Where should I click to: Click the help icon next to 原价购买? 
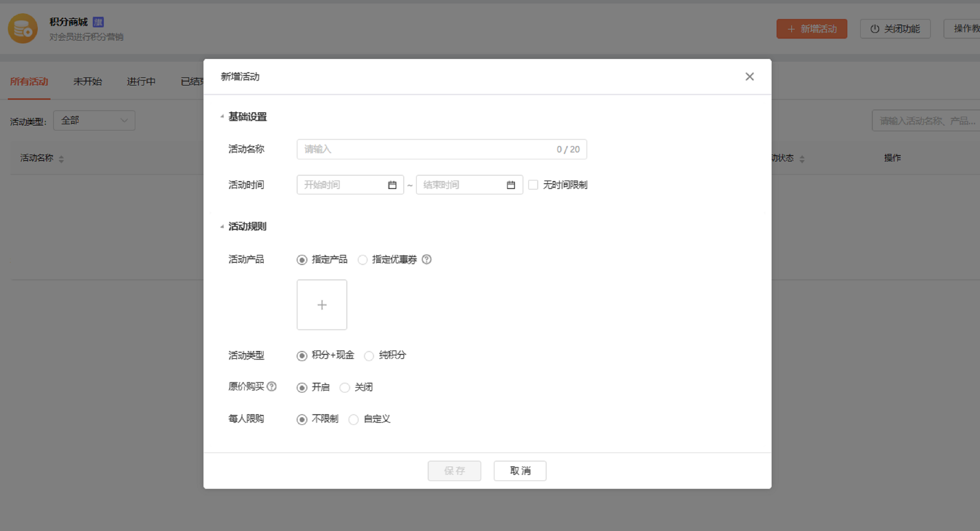[x=272, y=386]
